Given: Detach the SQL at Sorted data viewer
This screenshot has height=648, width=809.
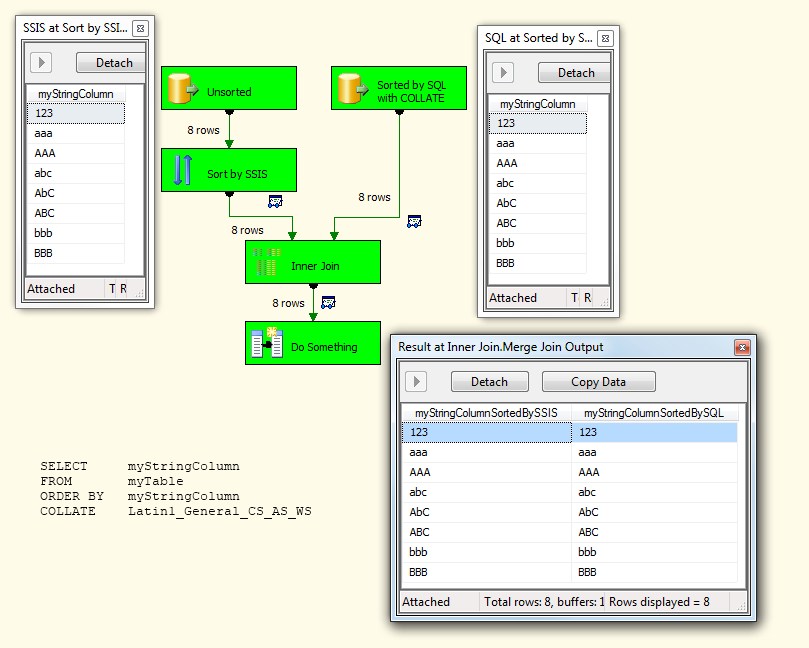Looking at the screenshot, I should pyautogui.click(x=575, y=73).
